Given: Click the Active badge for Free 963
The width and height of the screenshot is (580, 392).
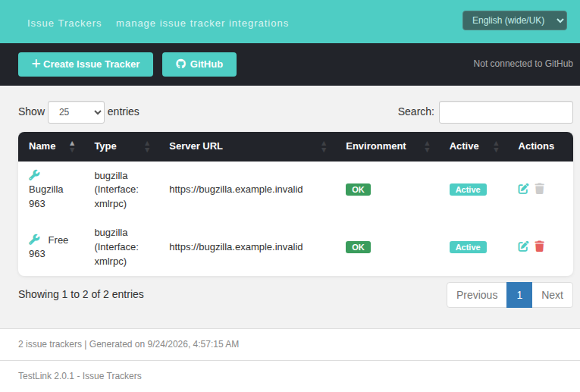Looking at the screenshot, I should 468,247.
